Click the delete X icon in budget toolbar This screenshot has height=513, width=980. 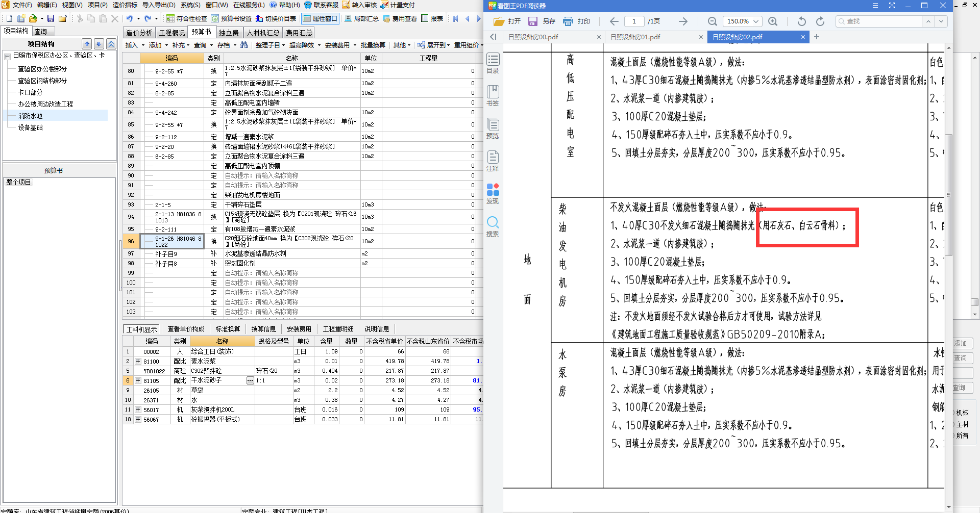click(x=115, y=18)
